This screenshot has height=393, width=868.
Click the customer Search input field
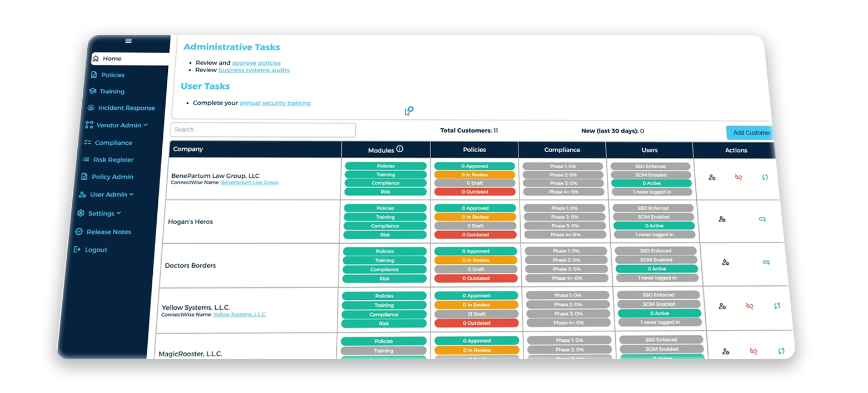(x=263, y=130)
